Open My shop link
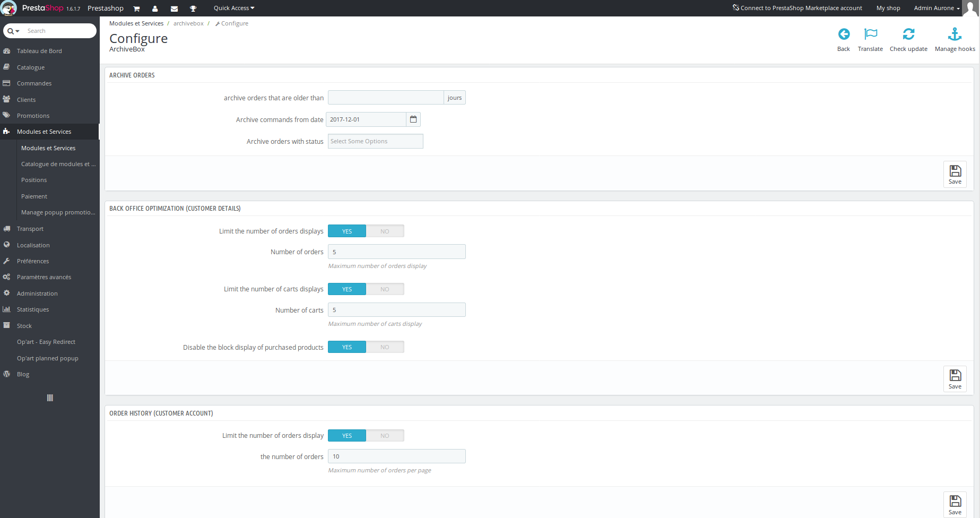This screenshot has height=518, width=980. click(888, 8)
